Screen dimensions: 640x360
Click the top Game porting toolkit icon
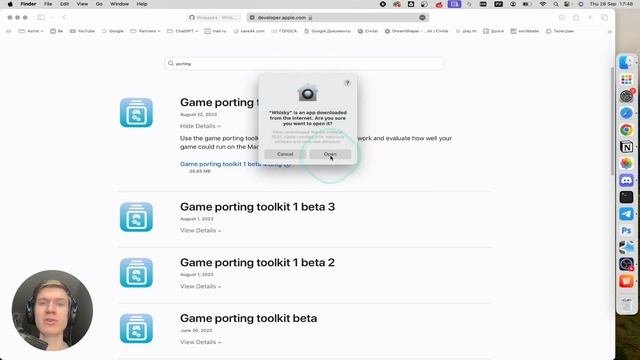click(x=136, y=113)
